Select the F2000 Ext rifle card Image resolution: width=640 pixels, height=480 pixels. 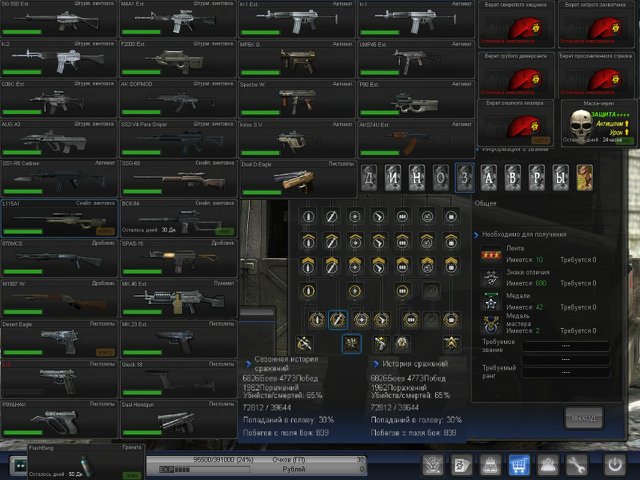click(178, 58)
